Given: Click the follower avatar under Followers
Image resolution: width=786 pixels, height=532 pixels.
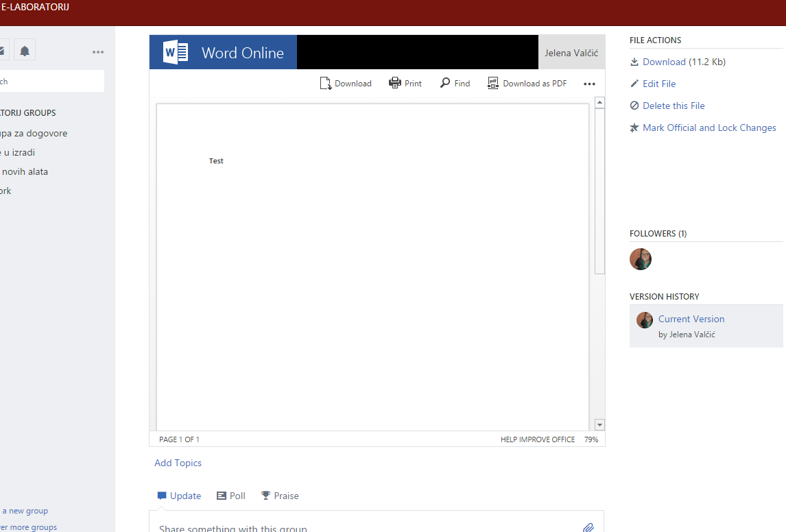Looking at the screenshot, I should pos(641,259).
